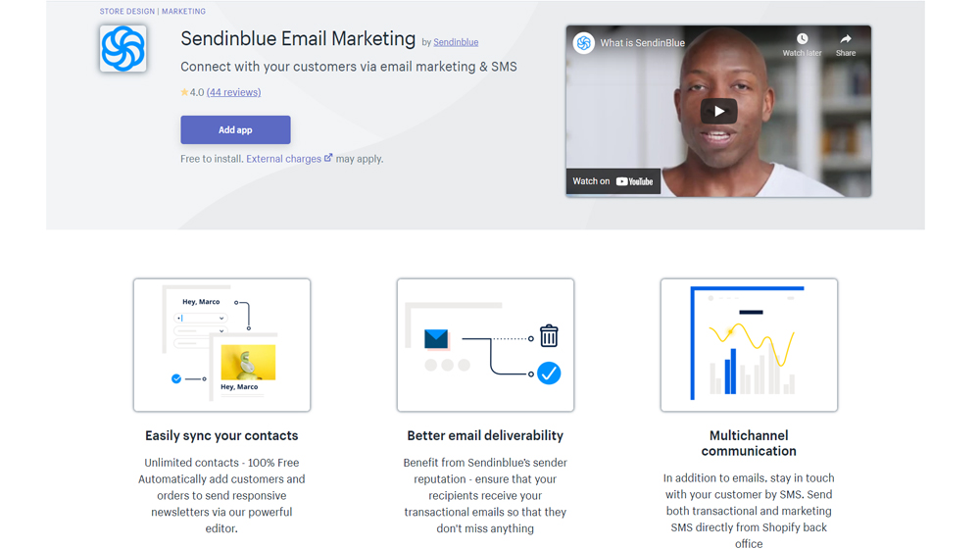The width and height of the screenshot is (980, 549).
Task: Click the Better email deliverability heading
Action: (486, 435)
